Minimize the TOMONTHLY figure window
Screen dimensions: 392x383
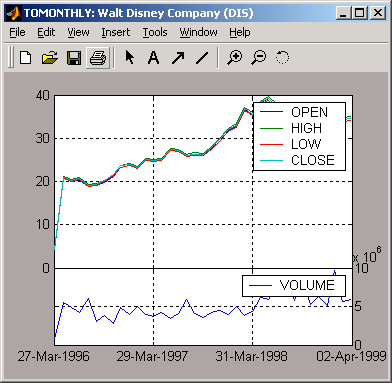[x=343, y=13]
